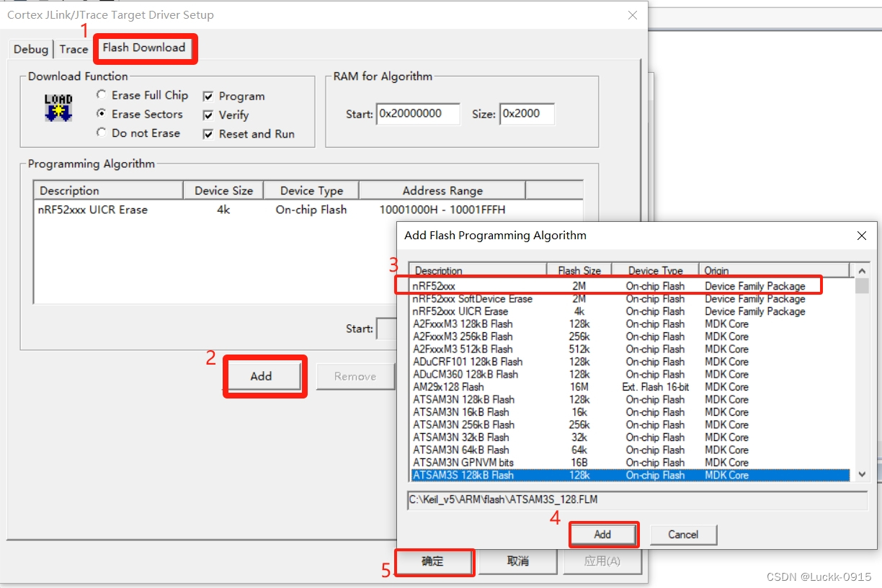The height and width of the screenshot is (588, 882).
Task: Close Add Flash Programming Algorithm dialog
Action: click(862, 236)
